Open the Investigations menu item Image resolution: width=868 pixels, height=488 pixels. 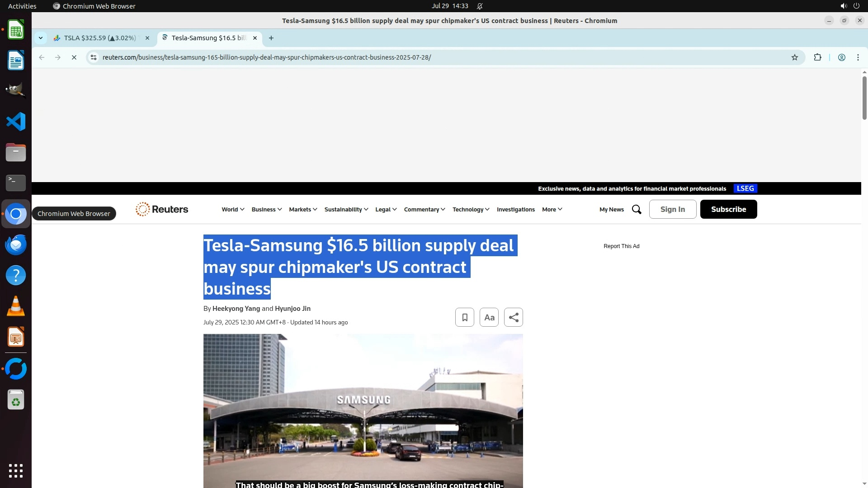(515, 209)
